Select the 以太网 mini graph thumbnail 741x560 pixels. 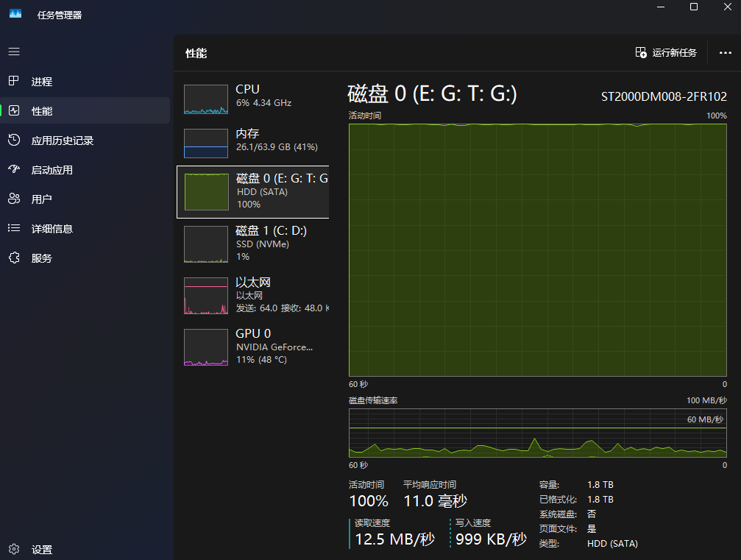(x=206, y=296)
